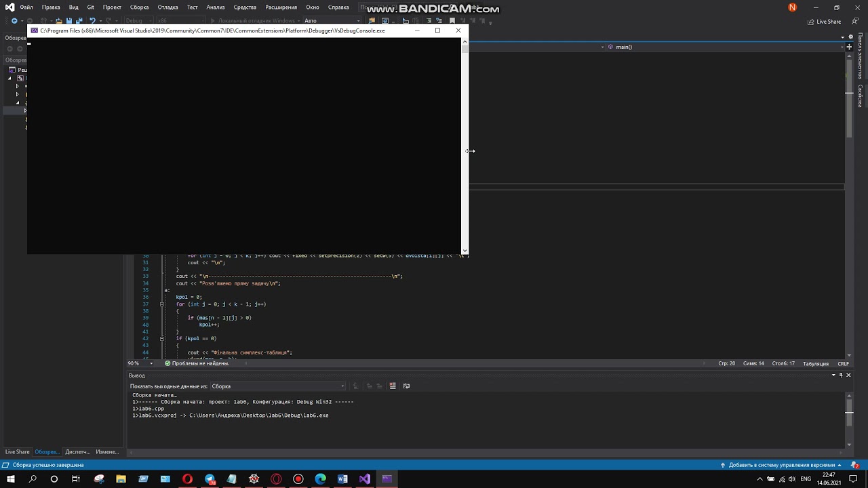Click the split editor icon
Viewport: 868px width, 488px height.
(x=849, y=47)
